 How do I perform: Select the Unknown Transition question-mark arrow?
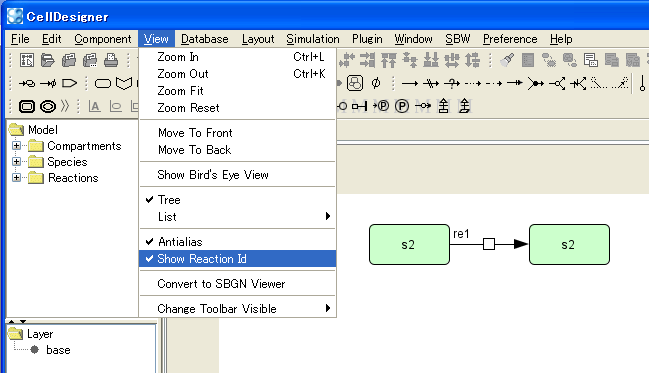pyautogui.click(x=452, y=84)
